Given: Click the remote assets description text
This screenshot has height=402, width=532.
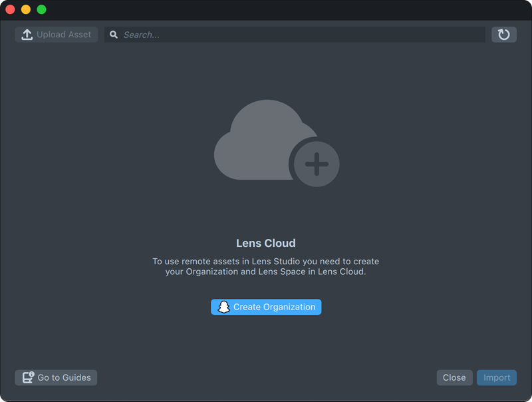Looking at the screenshot, I should (266, 267).
